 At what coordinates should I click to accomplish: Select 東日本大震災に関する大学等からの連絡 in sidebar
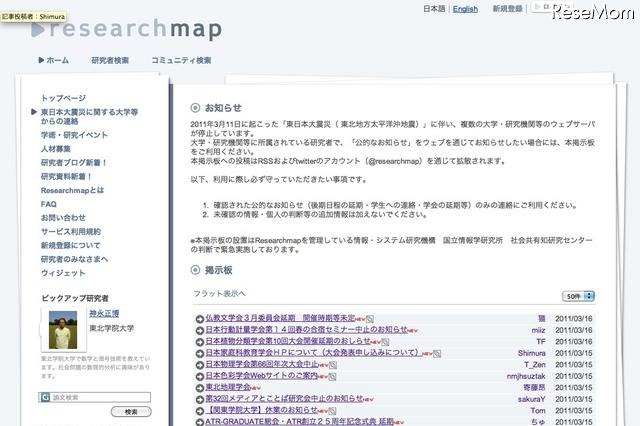pos(89,116)
